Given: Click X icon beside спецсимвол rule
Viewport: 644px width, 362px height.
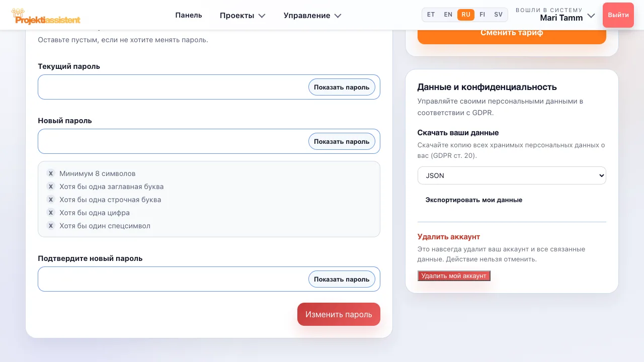Looking at the screenshot, I should point(51,226).
